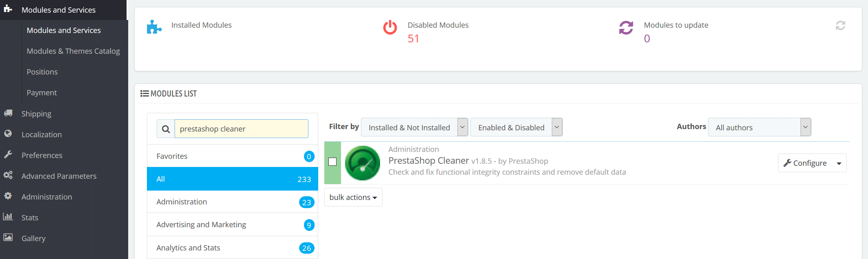Click the Configure button for PrestaShop Cleaner
Image resolution: width=868 pixels, height=259 pixels.
(805, 163)
